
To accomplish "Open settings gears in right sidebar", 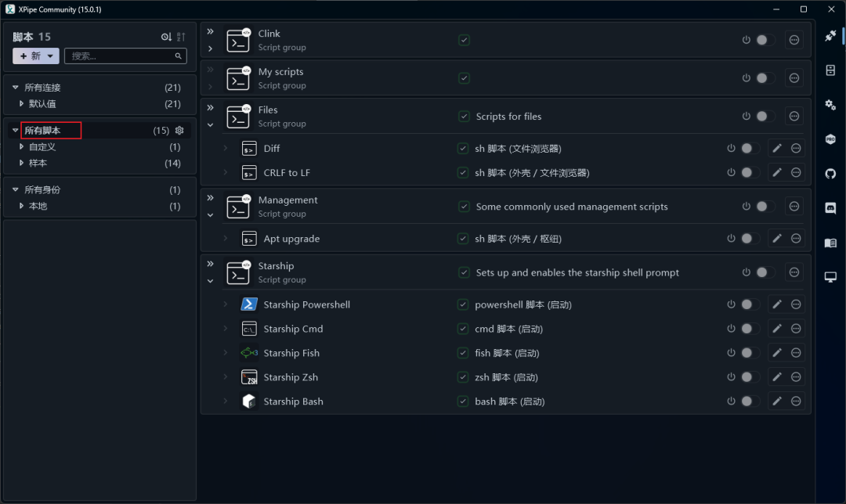I will [830, 105].
